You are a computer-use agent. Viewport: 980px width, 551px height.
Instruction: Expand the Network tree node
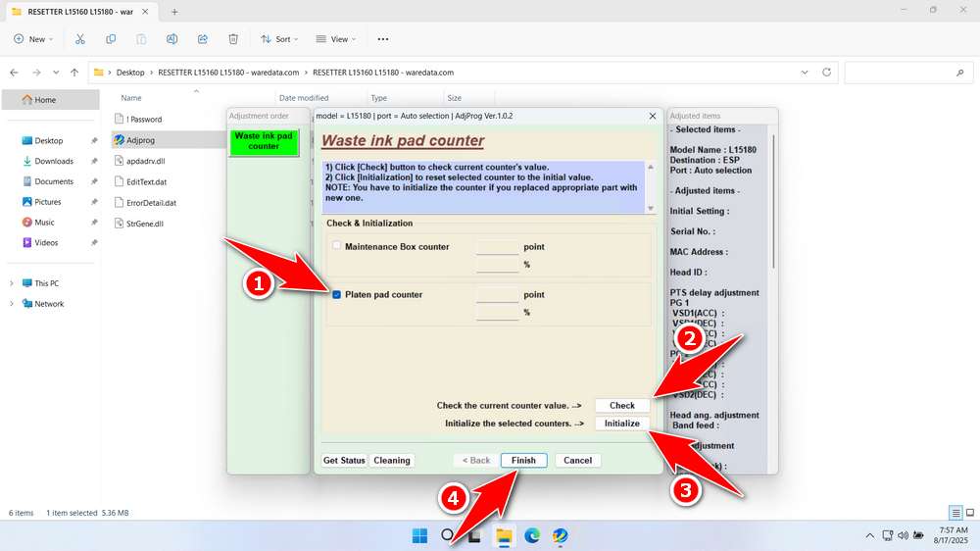(x=11, y=304)
